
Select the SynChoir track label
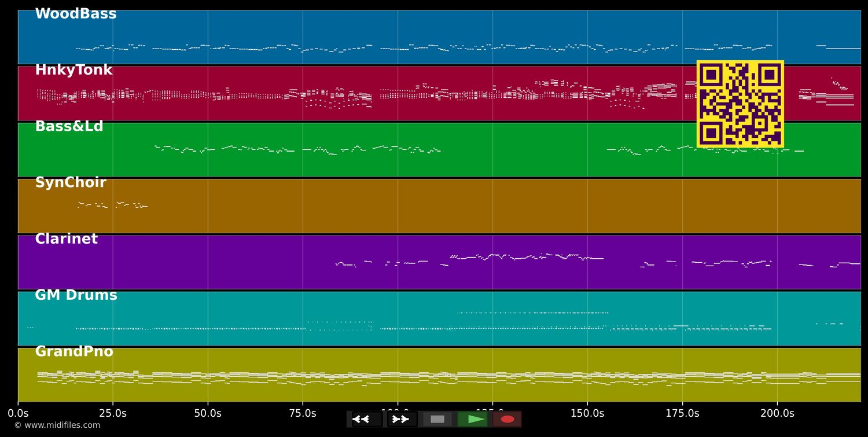(x=71, y=182)
